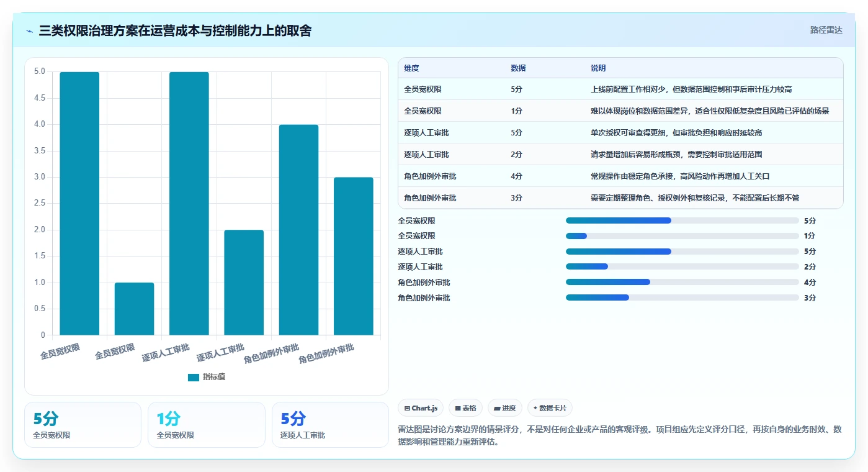Click the description starting 上线前配置工作相对少
Screen dimensions: 868x472
click(691, 89)
